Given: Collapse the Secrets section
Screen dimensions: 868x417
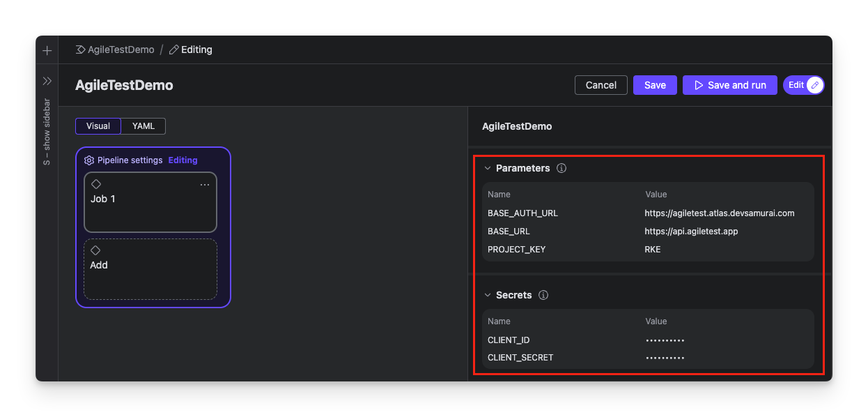Looking at the screenshot, I should (488, 295).
